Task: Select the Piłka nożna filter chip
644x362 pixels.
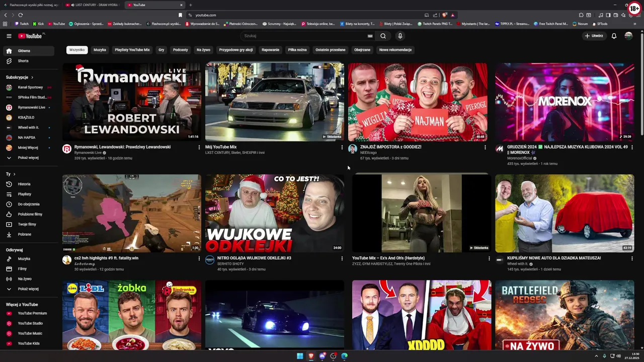Action: pyautogui.click(x=297, y=50)
